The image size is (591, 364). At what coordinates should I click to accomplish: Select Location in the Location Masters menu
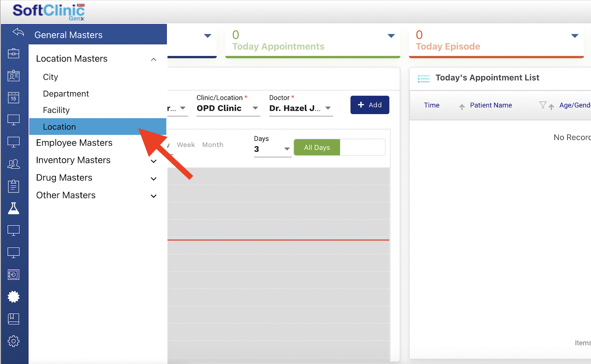tap(59, 127)
